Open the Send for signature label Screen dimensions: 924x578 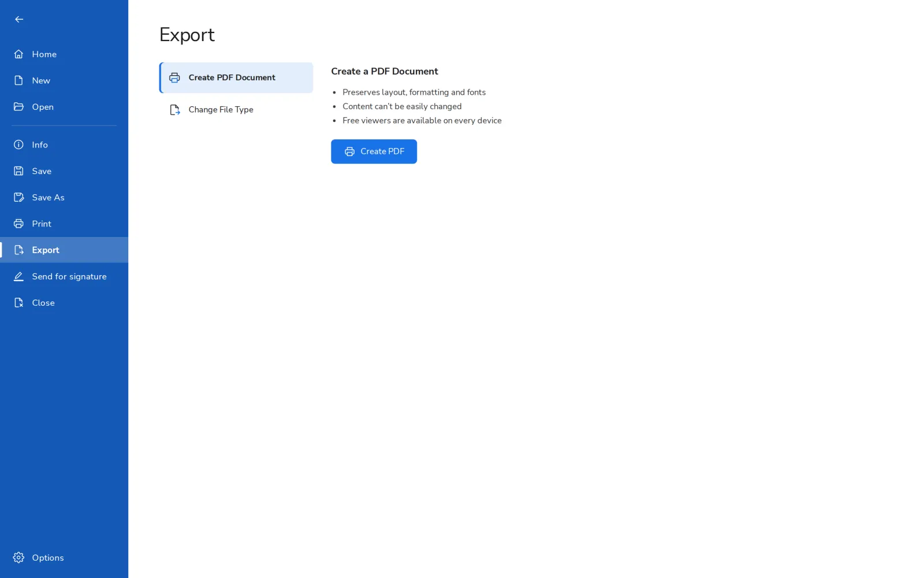click(69, 276)
